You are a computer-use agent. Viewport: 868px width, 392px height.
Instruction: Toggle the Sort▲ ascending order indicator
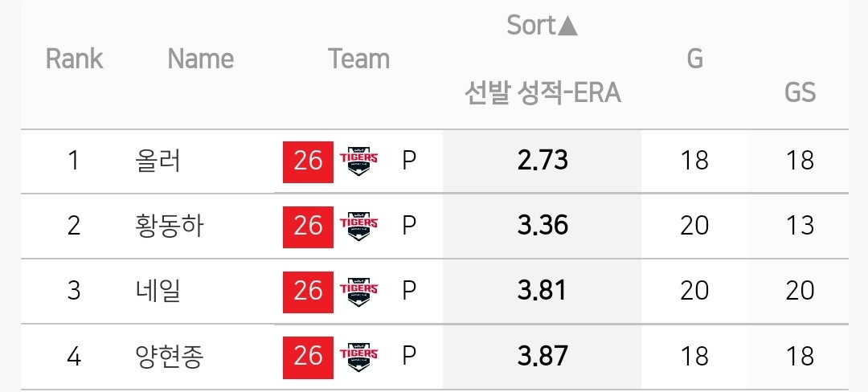[542, 26]
